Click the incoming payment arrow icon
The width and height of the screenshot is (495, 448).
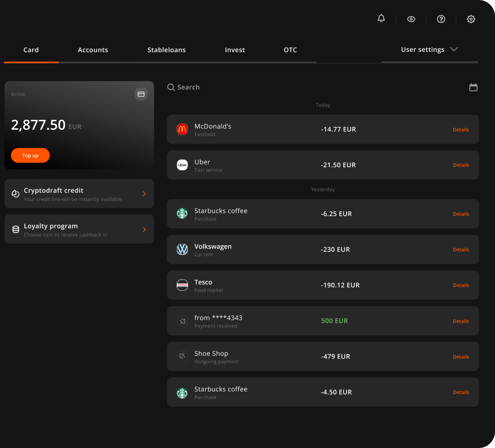[182, 321]
